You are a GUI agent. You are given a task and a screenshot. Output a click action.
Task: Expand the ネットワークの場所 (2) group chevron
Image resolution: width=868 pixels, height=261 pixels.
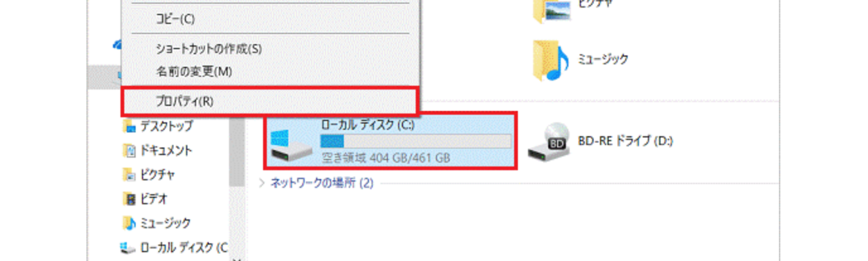263,183
